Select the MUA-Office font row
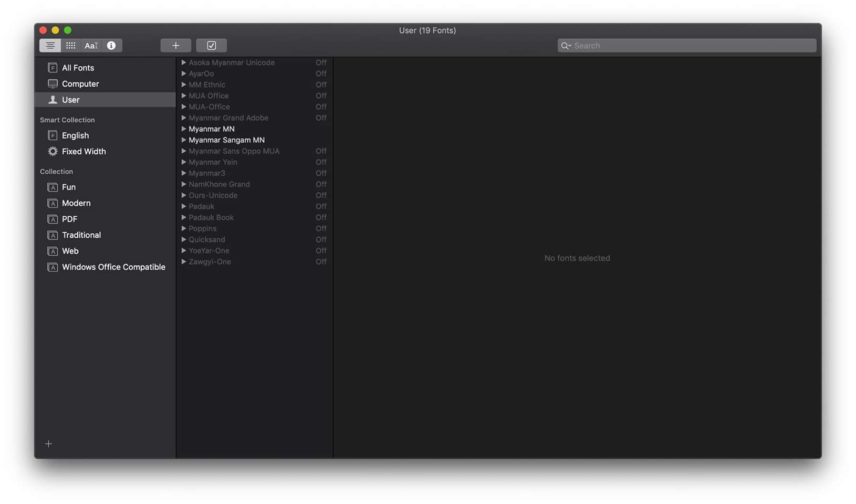The width and height of the screenshot is (856, 504). pyautogui.click(x=255, y=107)
